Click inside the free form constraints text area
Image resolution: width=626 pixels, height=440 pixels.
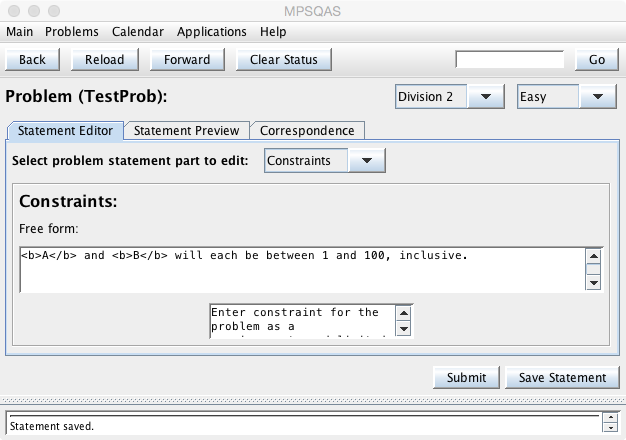(300, 268)
